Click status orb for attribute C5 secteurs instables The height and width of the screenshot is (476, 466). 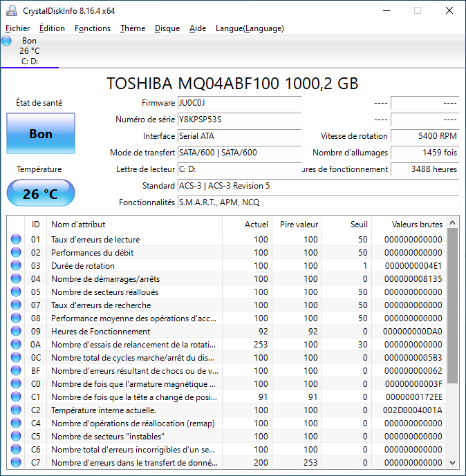(16, 436)
